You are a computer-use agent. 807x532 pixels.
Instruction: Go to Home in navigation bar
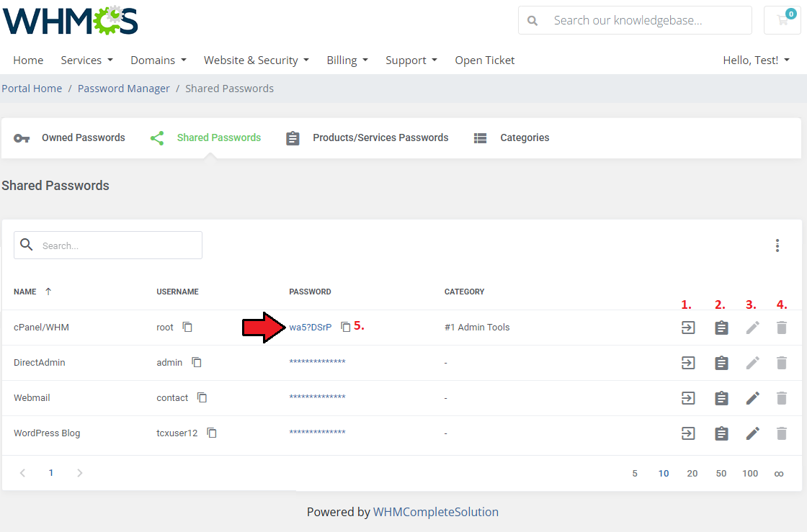[28, 60]
